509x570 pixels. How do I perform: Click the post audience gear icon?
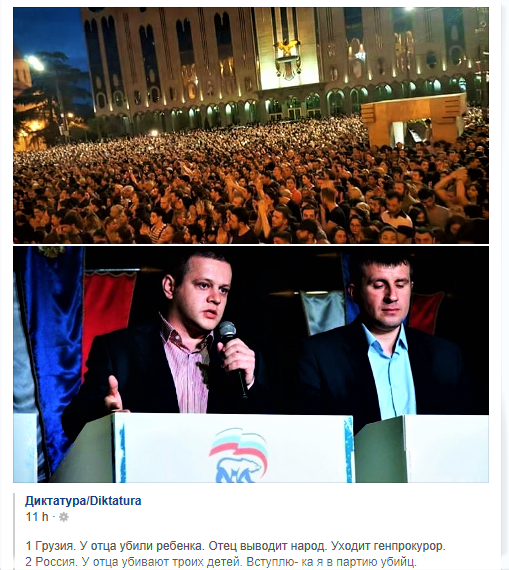click(x=64, y=517)
